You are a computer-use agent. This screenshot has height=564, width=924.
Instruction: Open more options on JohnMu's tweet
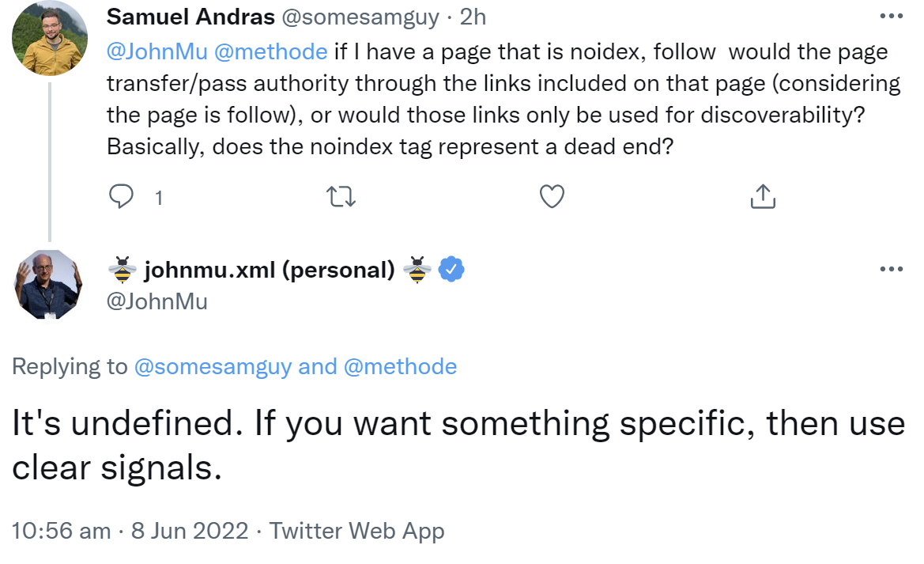[x=891, y=269]
